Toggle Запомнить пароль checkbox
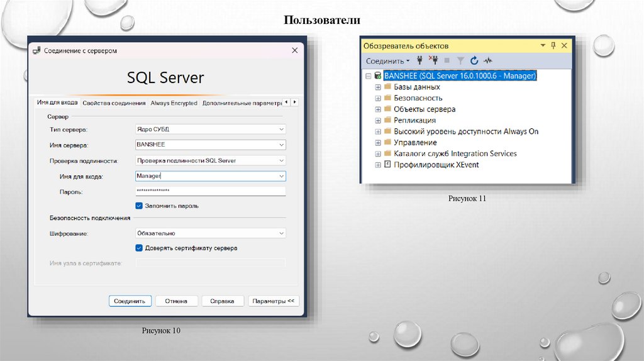 (x=139, y=206)
